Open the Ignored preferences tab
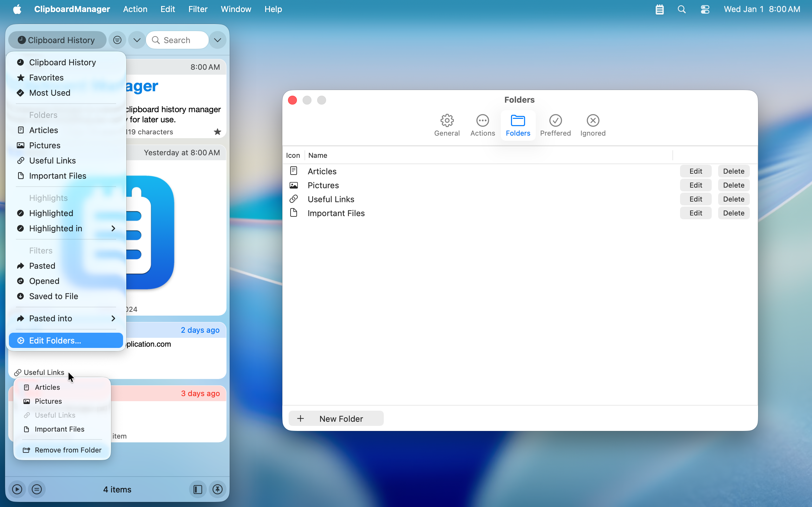The width and height of the screenshot is (812, 507). pyautogui.click(x=593, y=125)
